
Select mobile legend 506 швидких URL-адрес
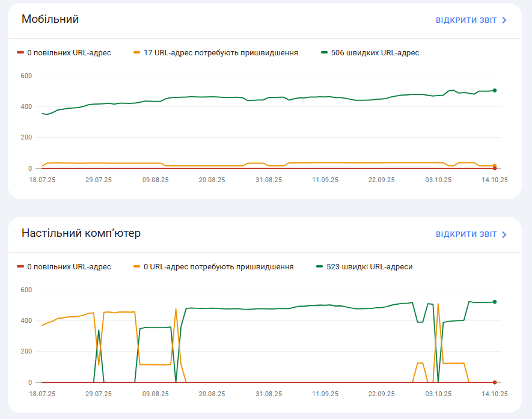[370, 53]
